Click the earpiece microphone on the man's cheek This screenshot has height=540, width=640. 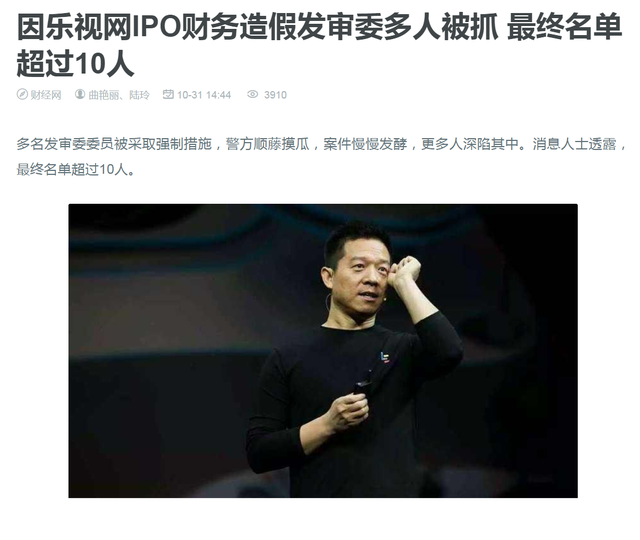(327, 301)
